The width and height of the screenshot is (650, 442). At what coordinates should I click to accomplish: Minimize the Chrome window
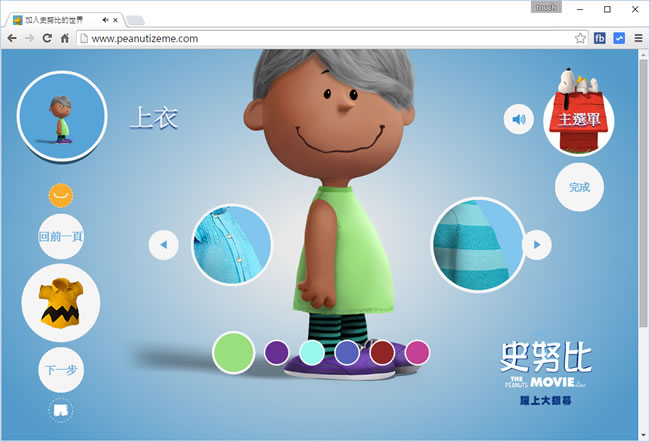pyautogui.click(x=580, y=9)
